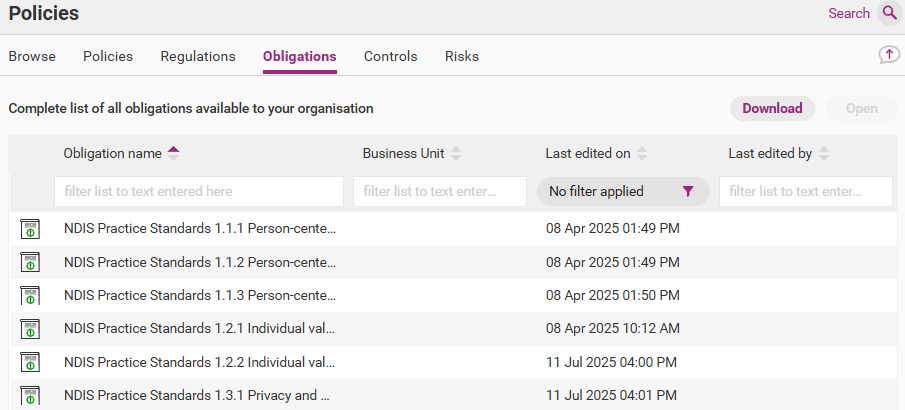Focus the Business Unit filter field
Viewport: 905px width, 410px height.
coord(440,192)
